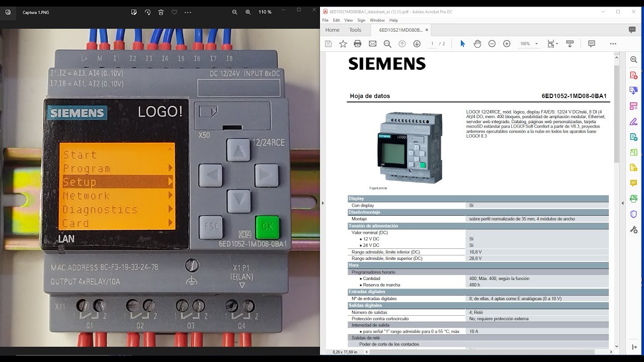The height and width of the screenshot is (362, 644).
Task: Rotate the Captura 1.PNG image
Action: (147, 12)
